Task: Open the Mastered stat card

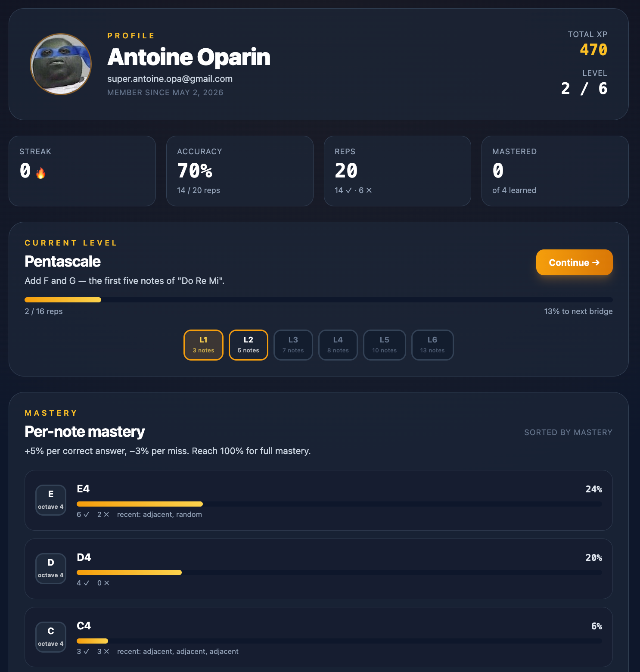Action: coord(555,171)
